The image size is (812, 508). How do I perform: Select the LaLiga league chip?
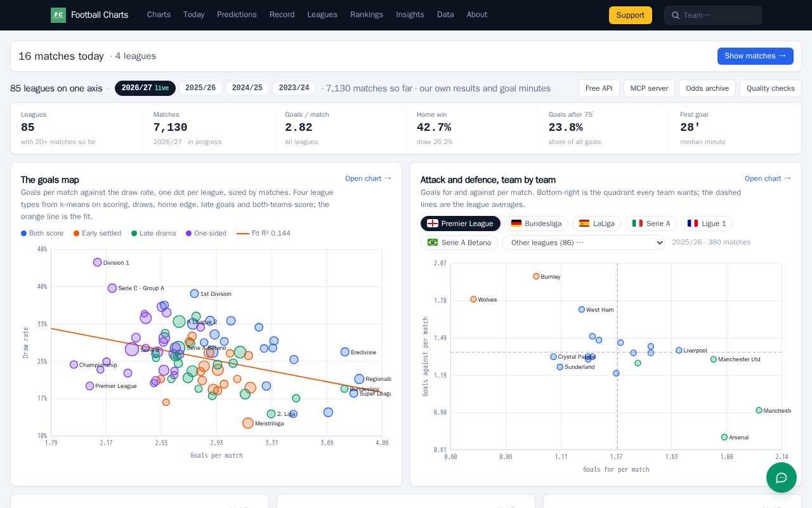pyautogui.click(x=596, y=224)
